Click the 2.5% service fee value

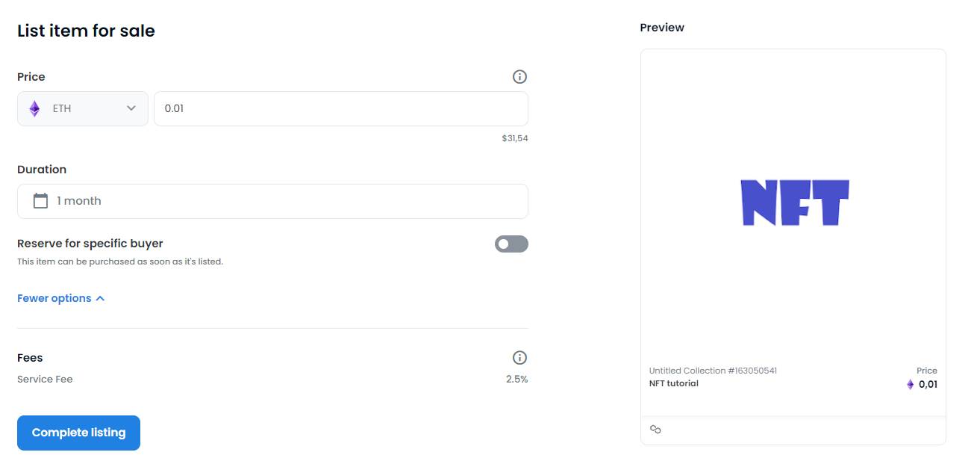tap(516, 380)
